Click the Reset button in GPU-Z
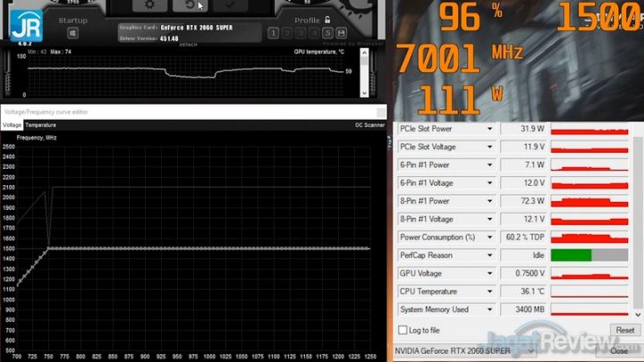The height and width of the screenshot is (362, 644). (624, 330)
